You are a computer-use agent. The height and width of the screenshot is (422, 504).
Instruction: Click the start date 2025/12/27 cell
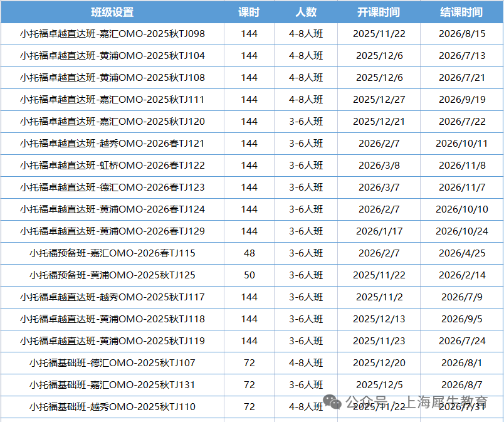point(379,100)
